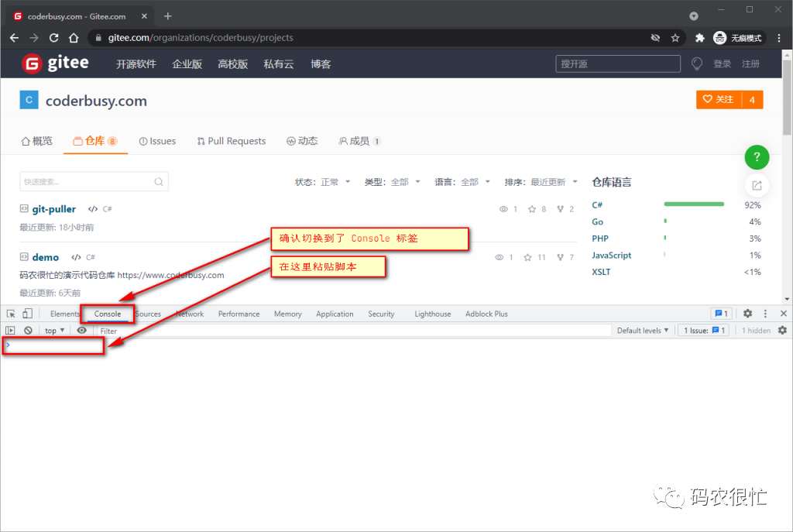Open the 动态 tab
This screenshot has height=532, width=793.
click(x=302, y=141)
